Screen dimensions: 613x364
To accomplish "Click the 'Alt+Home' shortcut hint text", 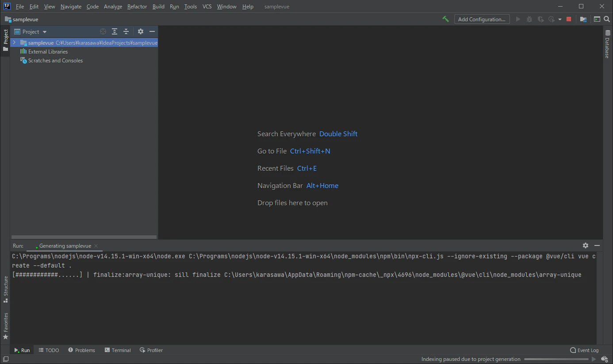I will click(322, 185).
